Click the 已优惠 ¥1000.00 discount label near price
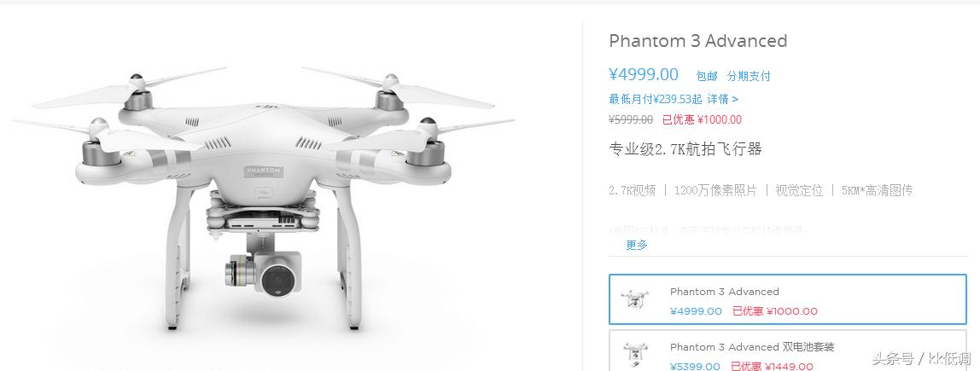This screenshot has width=980, height=371. (x=702, y=119)
